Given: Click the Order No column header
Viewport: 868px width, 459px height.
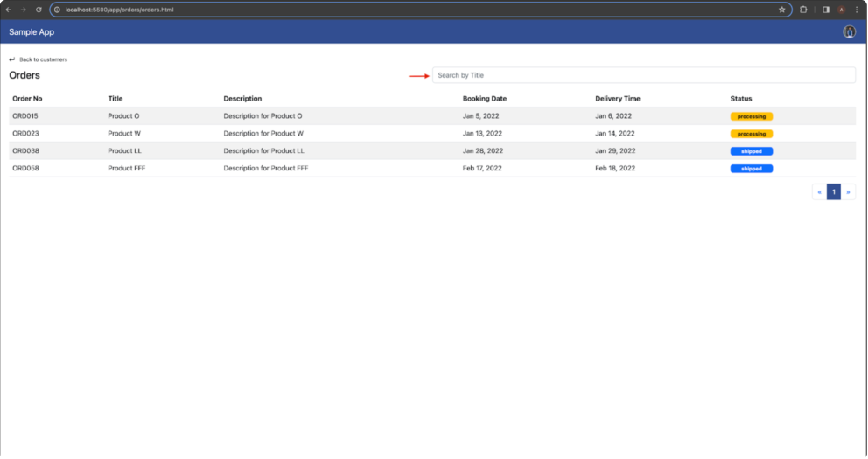Looking at the screenshot, I should click(x=27, y=99).
